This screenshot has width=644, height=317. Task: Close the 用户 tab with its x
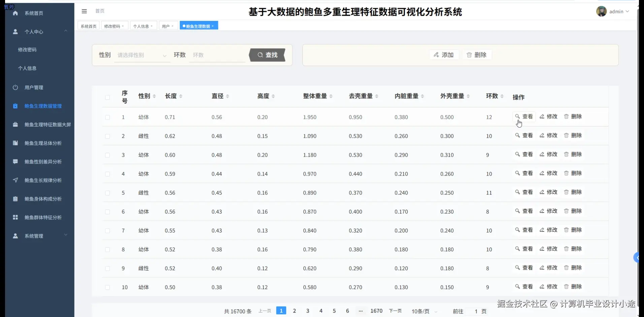(x=172, y=26)
